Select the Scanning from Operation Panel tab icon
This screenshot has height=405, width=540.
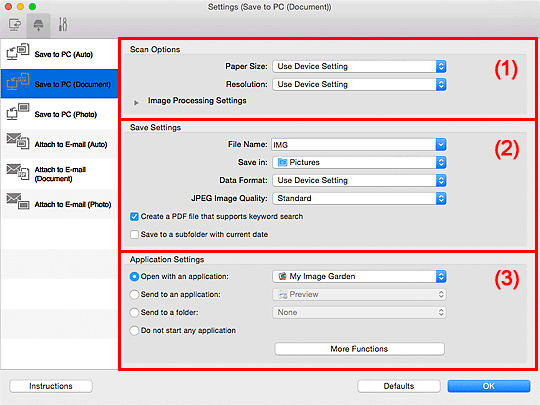coord(38,25)
